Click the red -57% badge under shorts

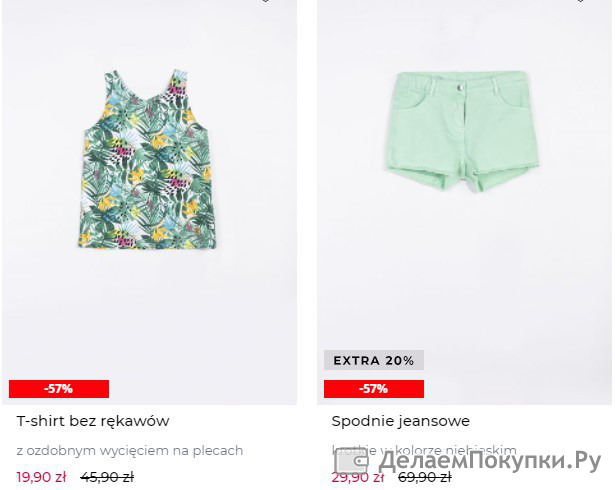[374, 389]
